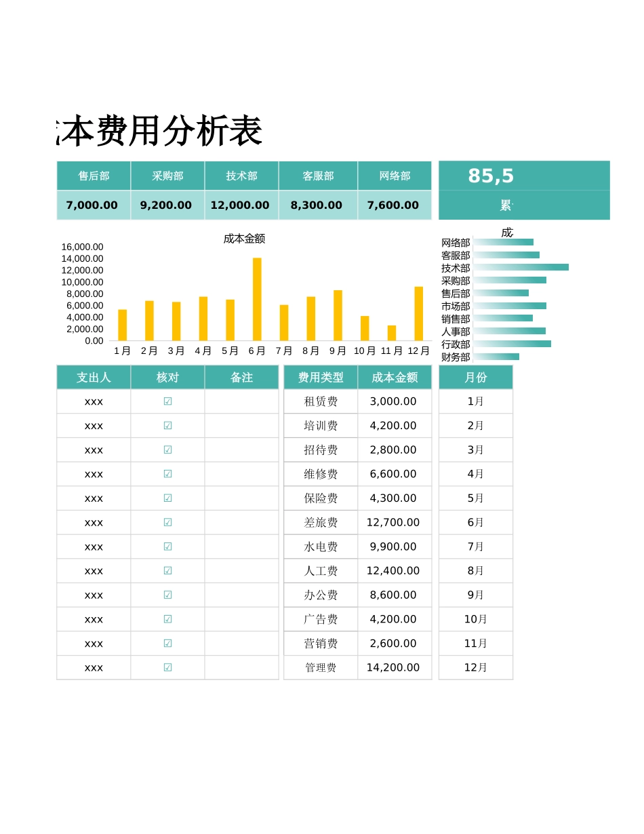Viewport: 644px width, 834px height.
Task: Click the 租赁费 expense type cell
Action: click(319, 401)
